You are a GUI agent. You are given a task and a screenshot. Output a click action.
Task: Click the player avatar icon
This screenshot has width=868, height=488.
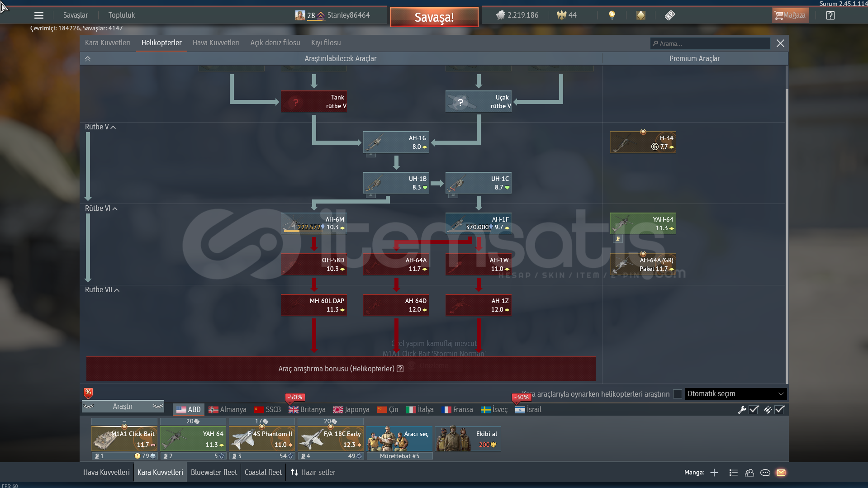click(x=300, y=15)
